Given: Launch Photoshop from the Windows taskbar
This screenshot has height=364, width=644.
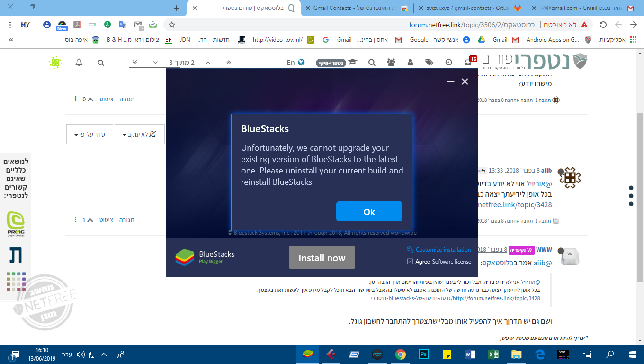Looking at the screenshot, I should tap(423, 354).
